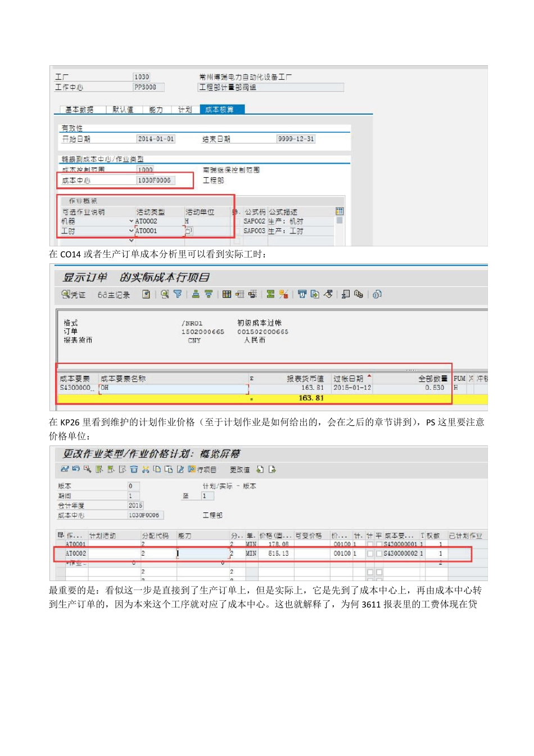The width and height of the screenshot is (534, 756).
Task: Click the 凭证 document icon button
Action: (x=73, y=294)
